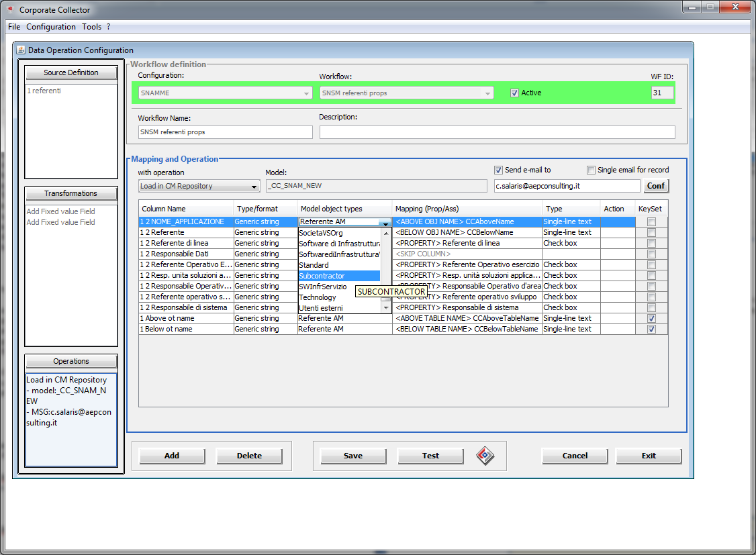This screenshot has width=756, height=555.
Task: Expand the Configuration SNAMME dropdown
Action: (226, 93)
